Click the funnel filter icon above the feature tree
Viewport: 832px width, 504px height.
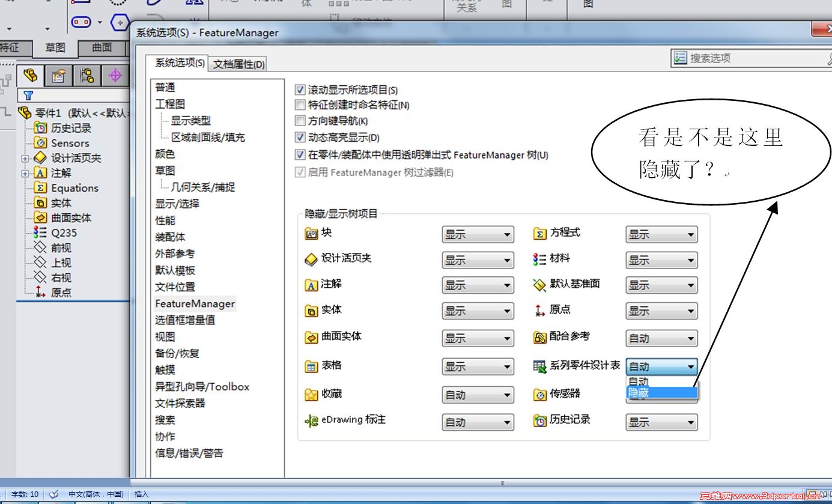tap(28, 95)
